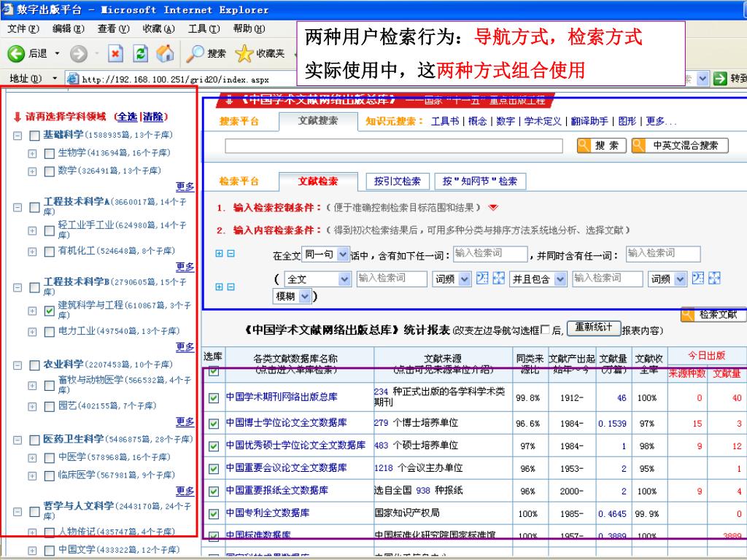Toggle the 选库 header select-all checkbox
The height and width of the screenshot is (560, 747).
[214, 370]
